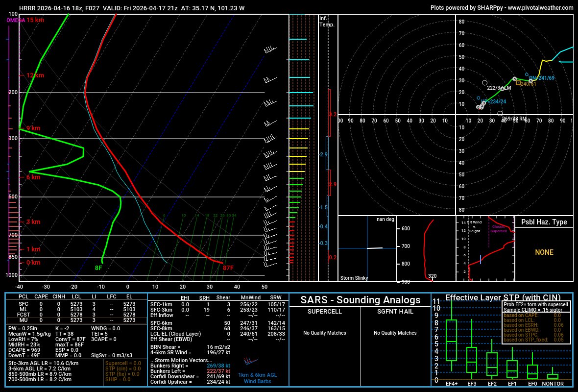Image resolution: width=578 pixels, height=392 pixels.
Task: Click the 'SGFNT HAIL' analog column header
Action: tap(395, 312)
